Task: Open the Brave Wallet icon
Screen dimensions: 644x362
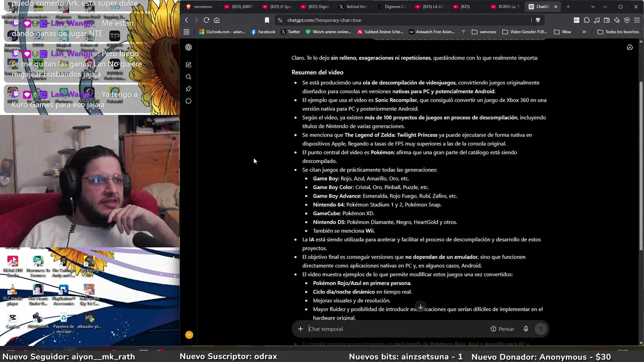Action: pyautogui.click(x=607, y=20)
